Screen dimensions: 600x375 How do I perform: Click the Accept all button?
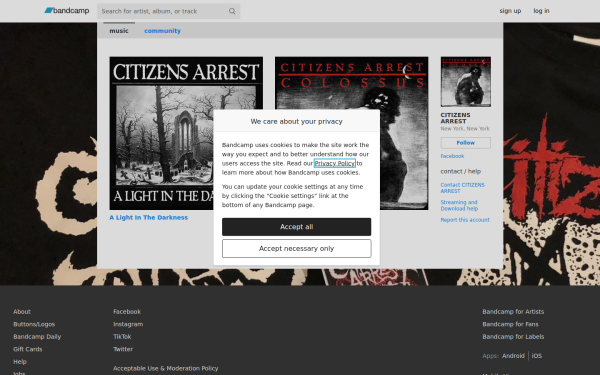pos(297,227)
